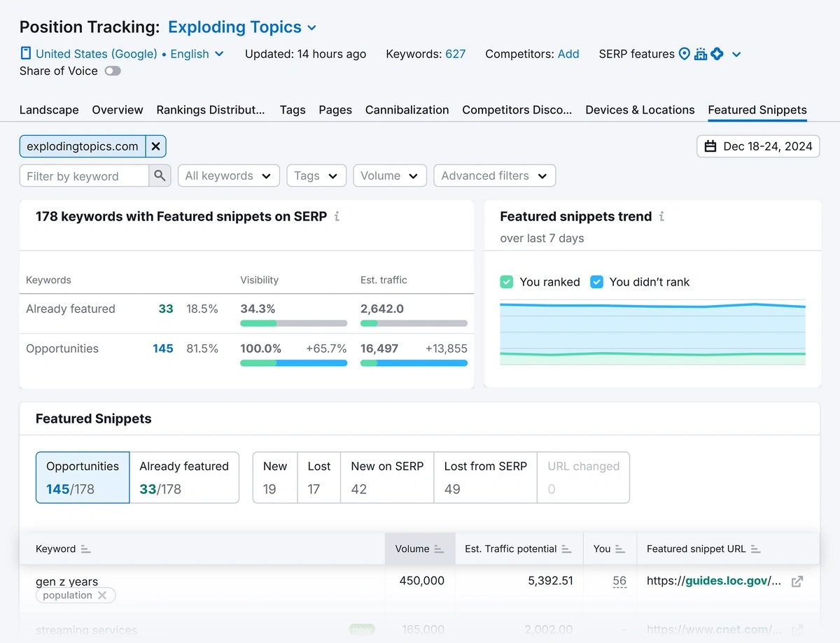Toggle the Share of Voice switch
The height and width of the screenshot is (643, 840).
click(x=113, y=71)
